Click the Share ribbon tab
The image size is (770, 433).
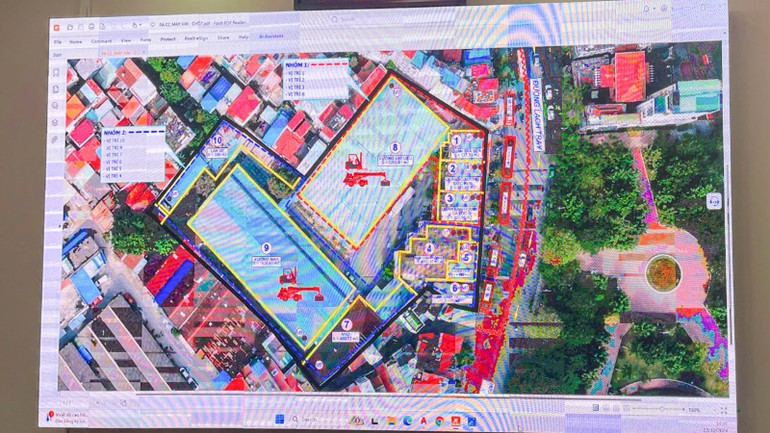pyautogui.click(x=223, y=38)
